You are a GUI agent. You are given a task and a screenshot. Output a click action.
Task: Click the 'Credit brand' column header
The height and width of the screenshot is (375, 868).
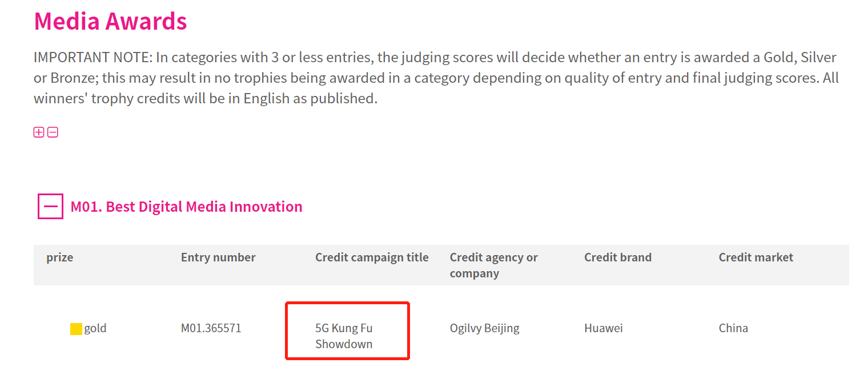(617, 257)
